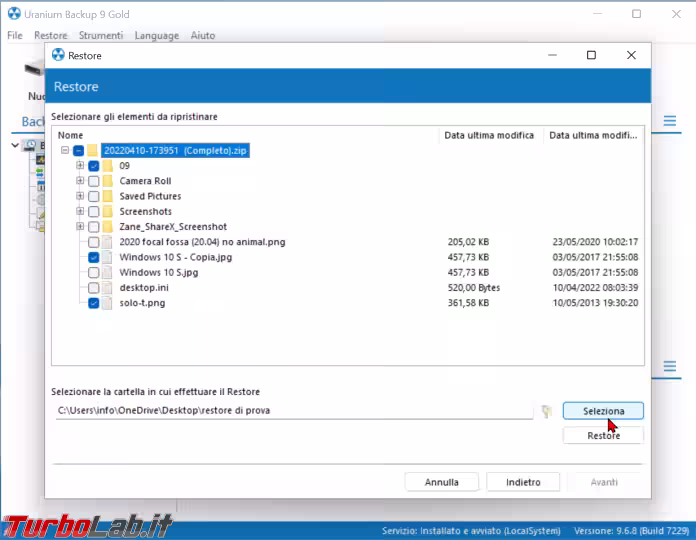Sort by first Data ultima modifica header
Viewport: 696px width, 540px height.
(491, 135)
